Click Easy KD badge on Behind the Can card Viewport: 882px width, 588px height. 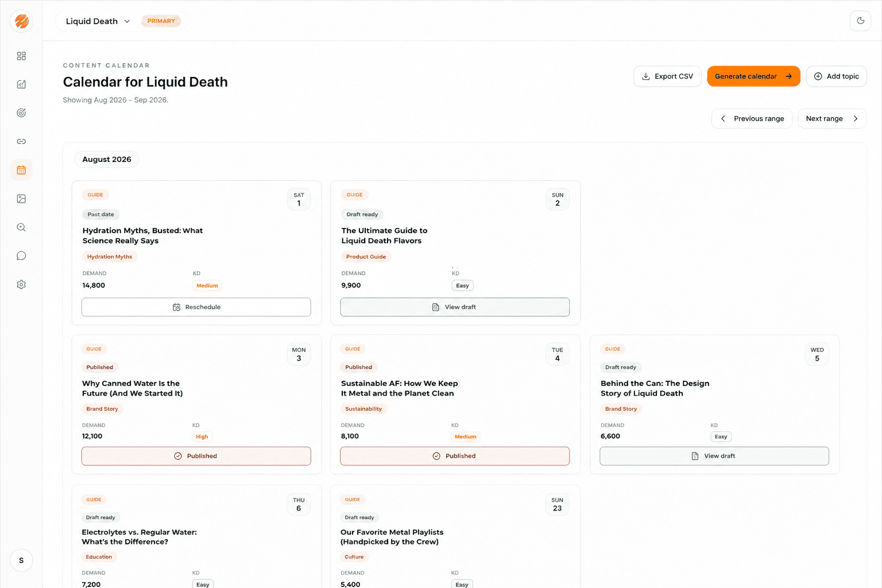[721, 436]
